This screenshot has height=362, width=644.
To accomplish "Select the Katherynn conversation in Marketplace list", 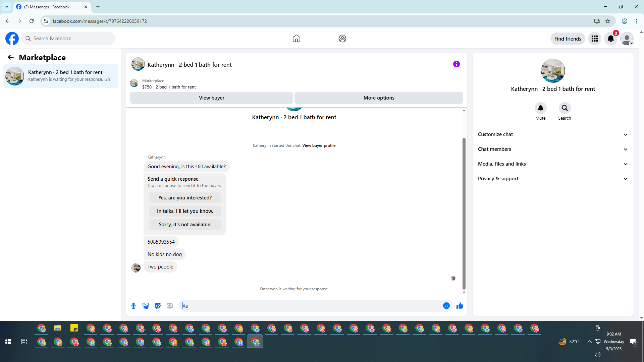I will click(x=60, y=76).
